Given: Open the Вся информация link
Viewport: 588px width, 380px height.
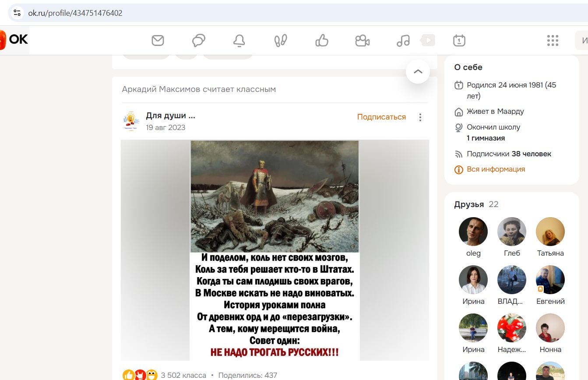Looking at the screenshot, I should coord(496,169).
